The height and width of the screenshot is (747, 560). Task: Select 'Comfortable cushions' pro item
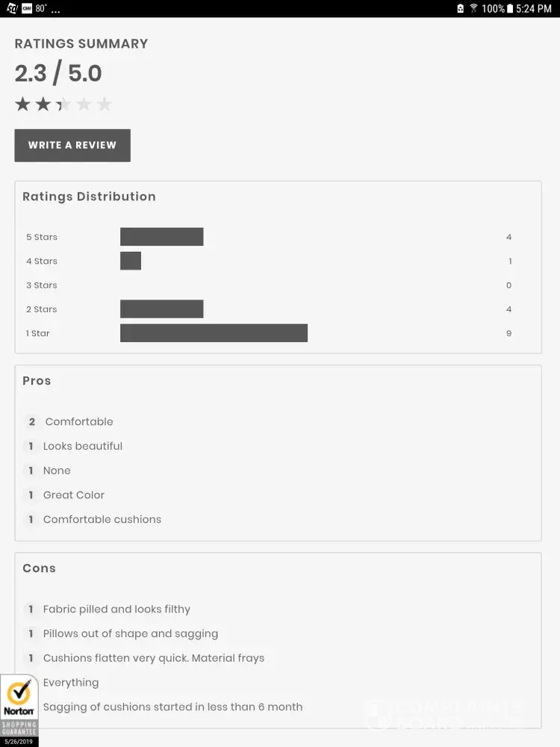(102, 520)
